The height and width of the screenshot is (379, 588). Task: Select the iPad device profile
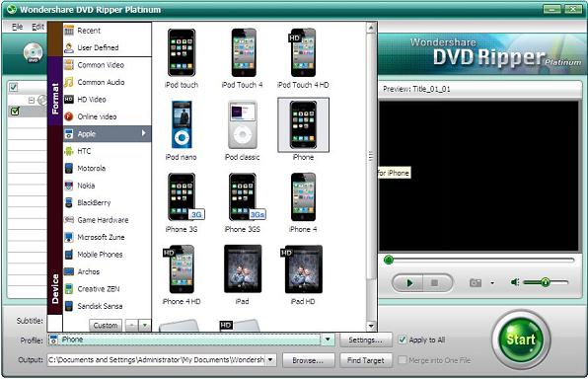[x=243, y=268]
